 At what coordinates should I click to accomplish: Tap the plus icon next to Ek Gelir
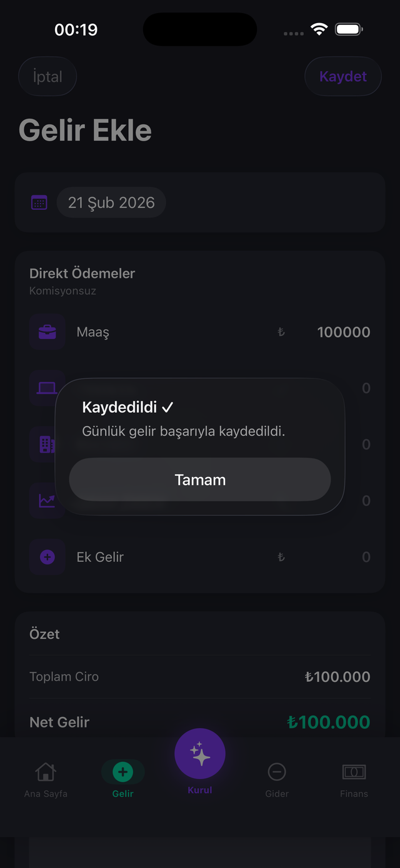pyautogui.click(x=47, y=556)
